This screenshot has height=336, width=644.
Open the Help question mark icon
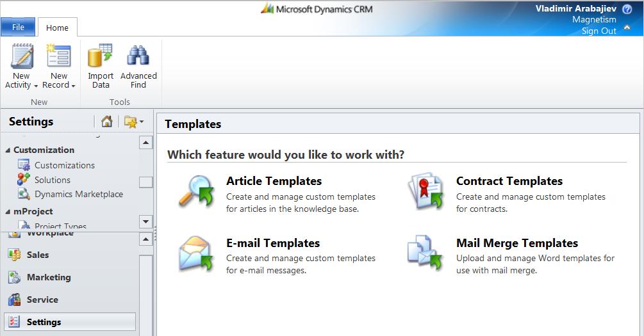click(x=627, y=8)
